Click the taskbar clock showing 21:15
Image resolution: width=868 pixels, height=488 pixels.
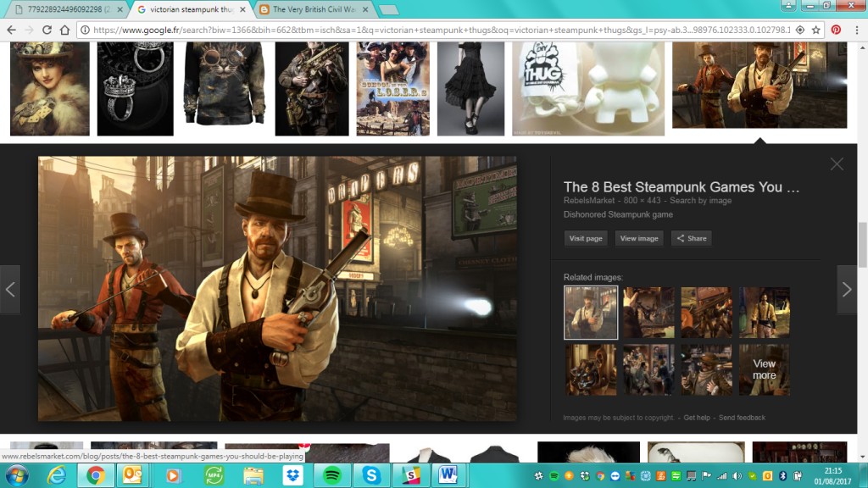tap(832, 476)
